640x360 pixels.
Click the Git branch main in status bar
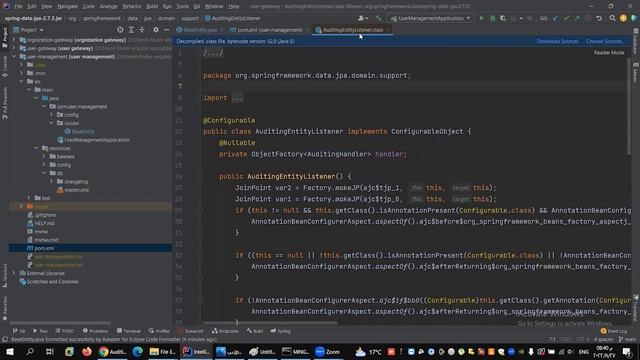(627, 339)
